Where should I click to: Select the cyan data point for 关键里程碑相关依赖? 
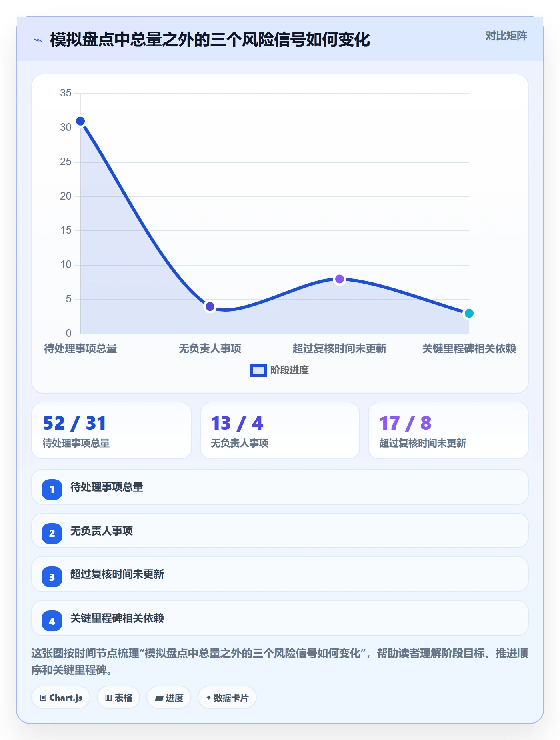tap(469, 313)
